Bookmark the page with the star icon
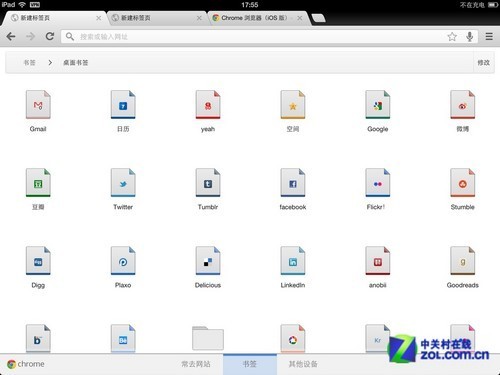 (452, 36)
